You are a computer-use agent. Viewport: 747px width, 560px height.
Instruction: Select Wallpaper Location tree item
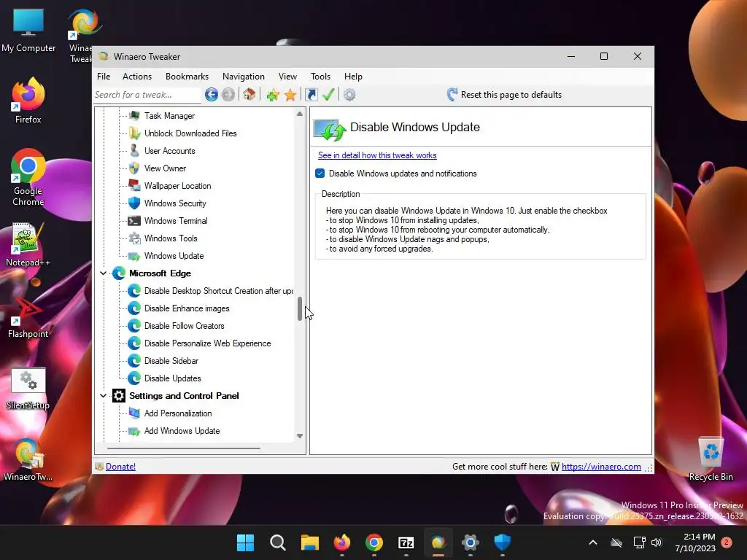point(178,186)
